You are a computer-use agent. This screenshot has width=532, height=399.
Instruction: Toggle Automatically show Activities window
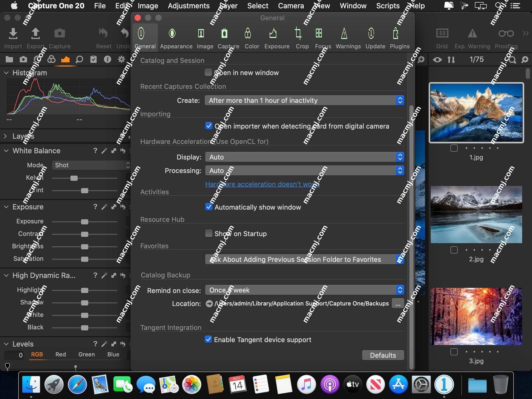pyautogui.click(x=208, y=207)
